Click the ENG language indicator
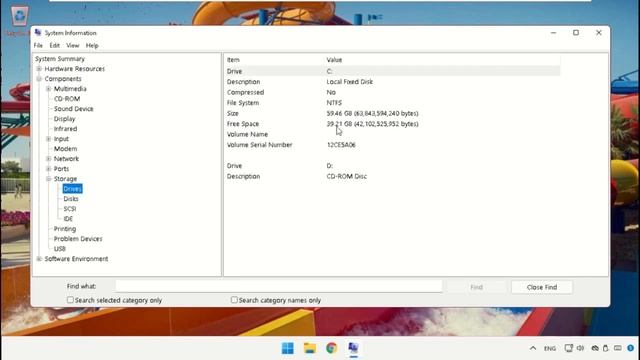 point(550,348)
